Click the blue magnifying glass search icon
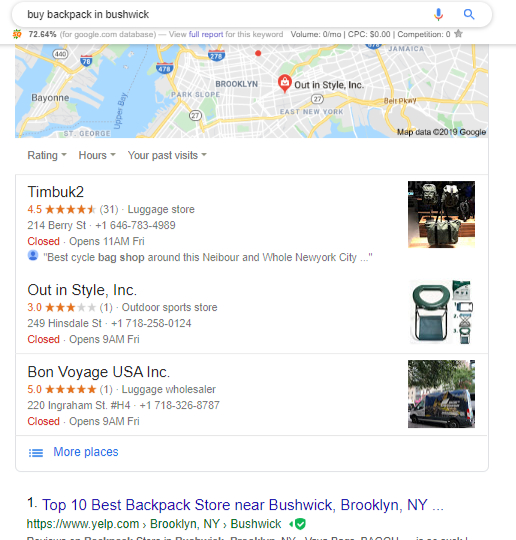 [469, 14]
